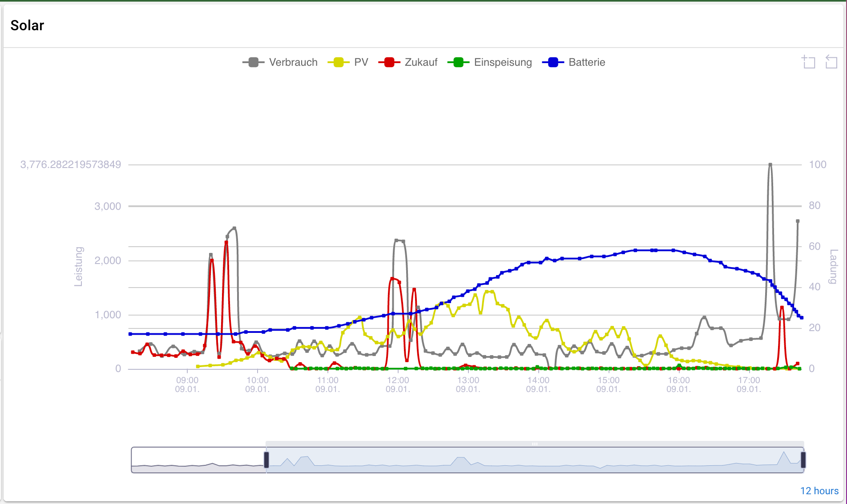Click the 60 label on right axis
The width and height of the screenshot is (847, 504).
point(815,246)
